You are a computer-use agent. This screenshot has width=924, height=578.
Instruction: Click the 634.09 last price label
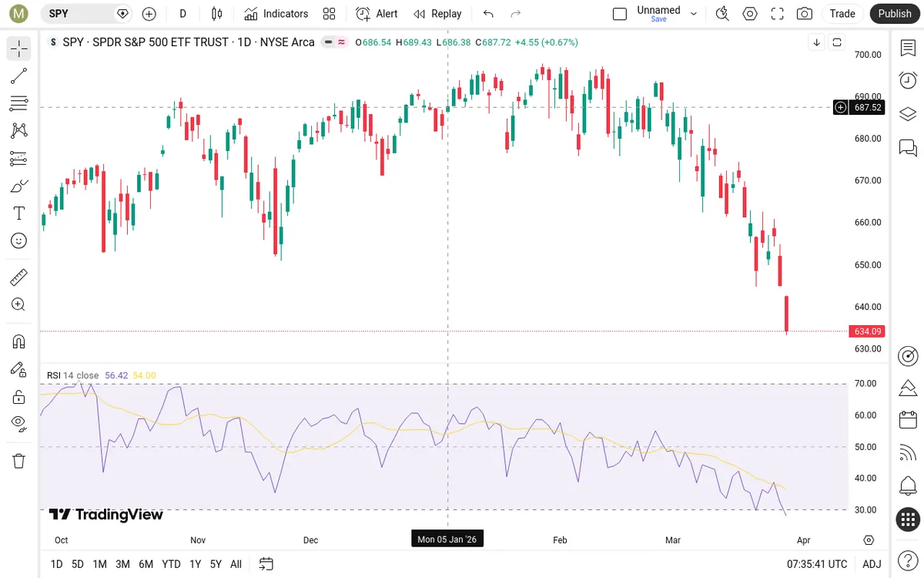(x=867, y=332)
